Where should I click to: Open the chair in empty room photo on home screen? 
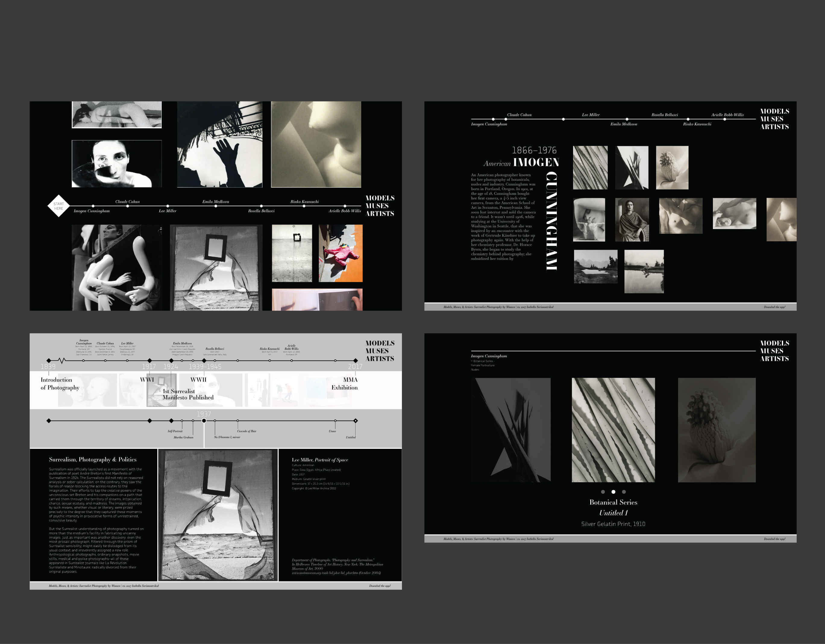(292, 253)
